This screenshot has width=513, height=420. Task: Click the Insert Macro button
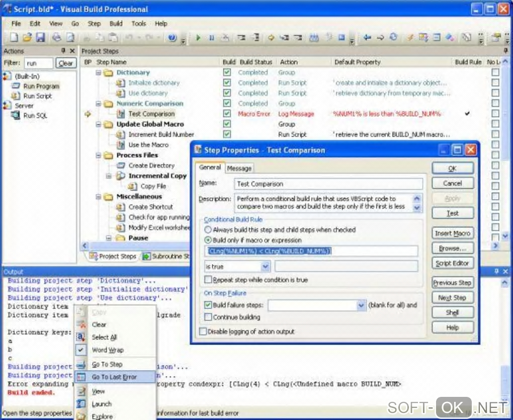click(453, 233)
